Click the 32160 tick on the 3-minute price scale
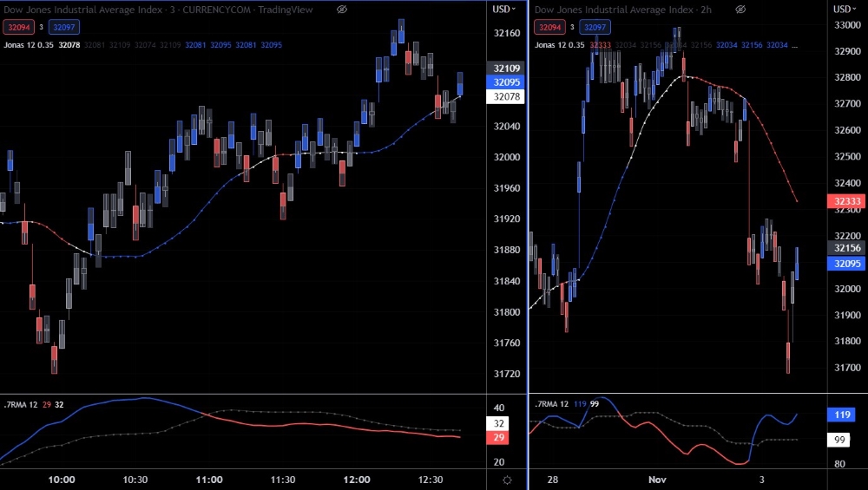This screenshot has height=490, width=868. click(507, 33)
